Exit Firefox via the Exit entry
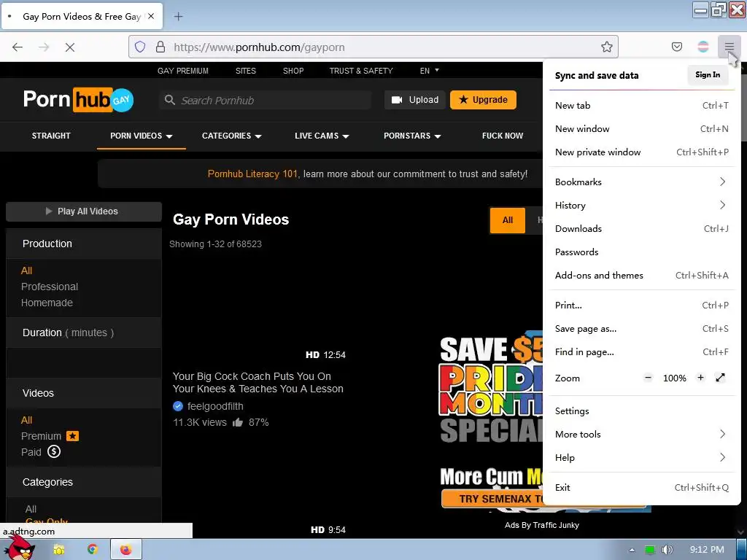This screenshot has width=747, height=560. (x=642, y=487)
